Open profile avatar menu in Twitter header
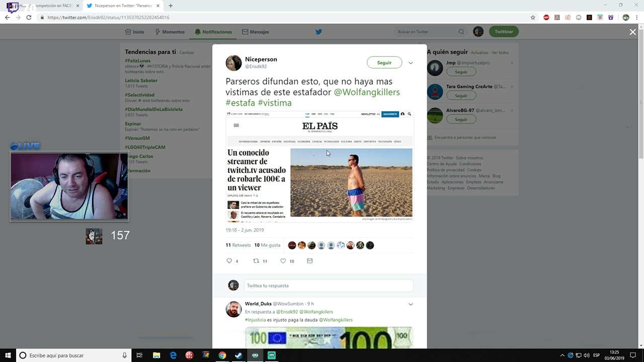Viewport: 644px width, 362px height. [478, 32]
